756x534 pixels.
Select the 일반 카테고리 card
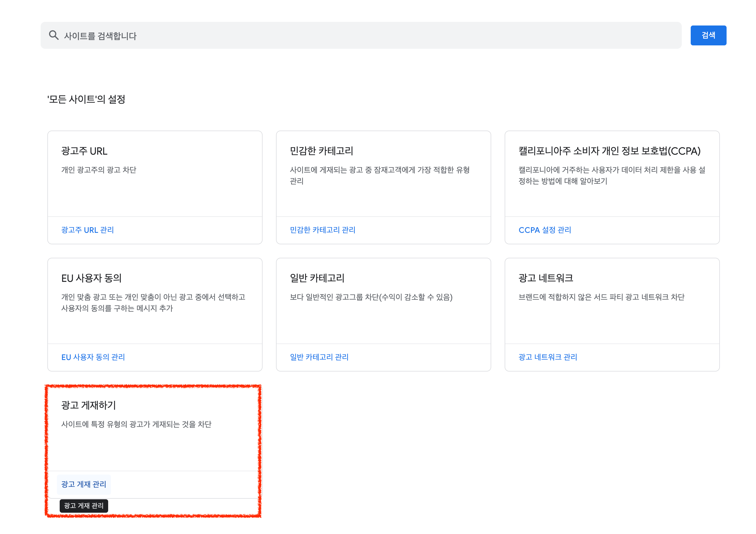383,313
